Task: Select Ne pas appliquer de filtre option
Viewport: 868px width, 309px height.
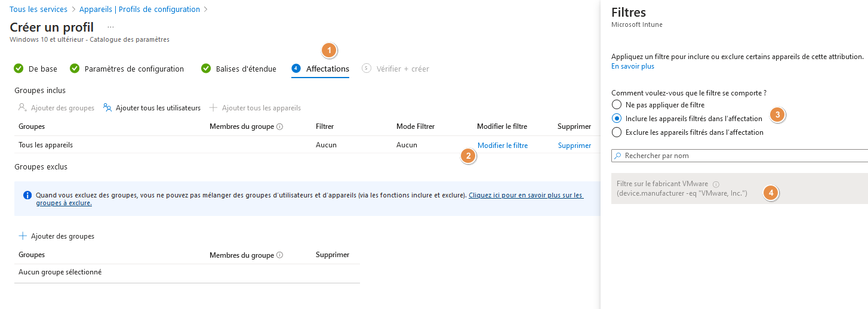Action: 617,105
